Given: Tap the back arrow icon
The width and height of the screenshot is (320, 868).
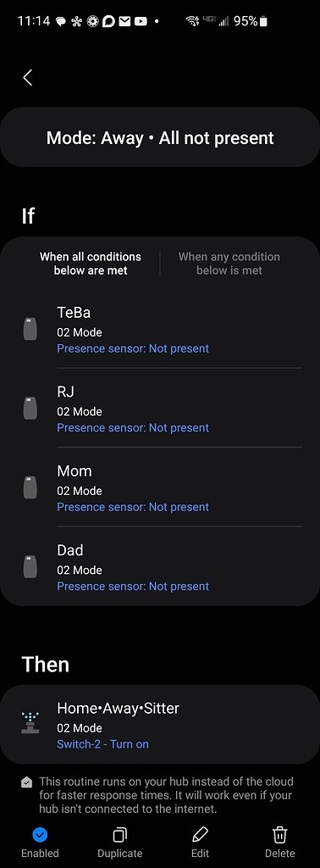Looking at the screenshot, I should pos(28,77).
